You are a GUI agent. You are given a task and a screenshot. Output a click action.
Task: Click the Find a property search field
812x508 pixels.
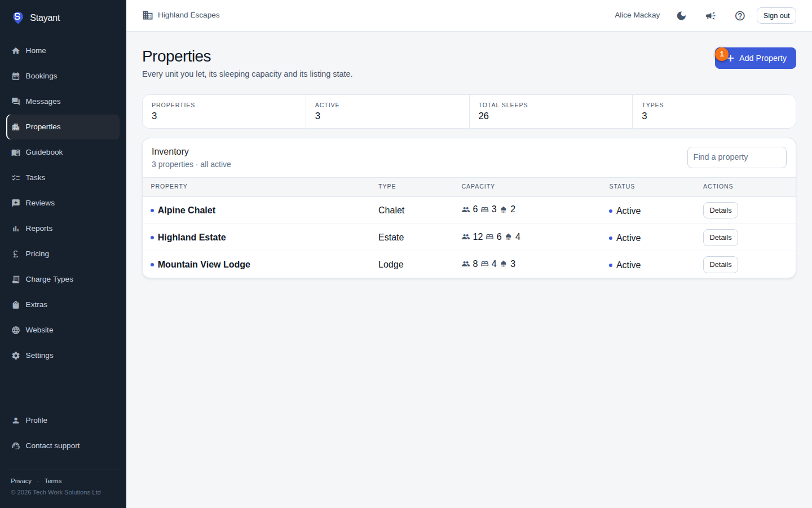pyautogui.click(x=736, y=157)
